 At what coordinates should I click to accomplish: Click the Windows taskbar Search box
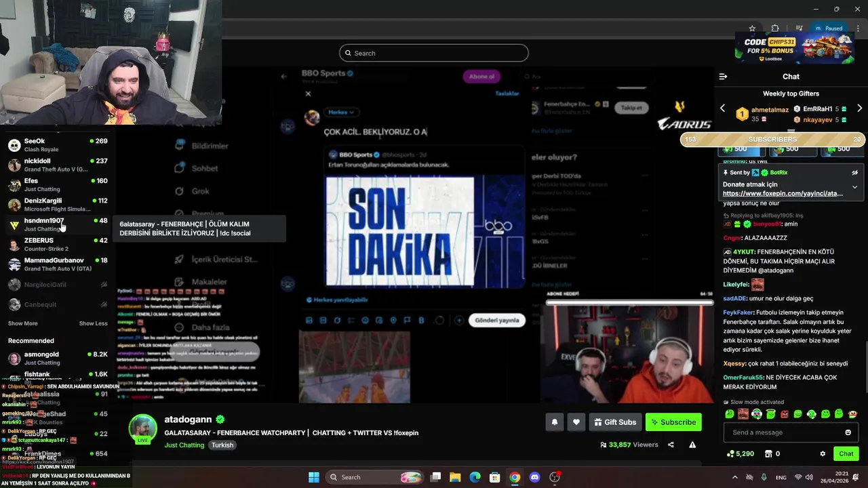pyautogui.click(x=376, y=477)
